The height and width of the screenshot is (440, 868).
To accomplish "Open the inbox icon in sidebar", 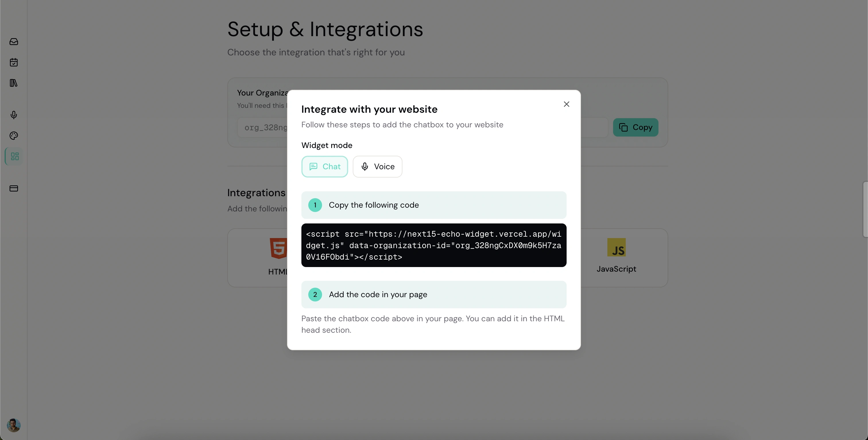I will (x=14, y=42).
